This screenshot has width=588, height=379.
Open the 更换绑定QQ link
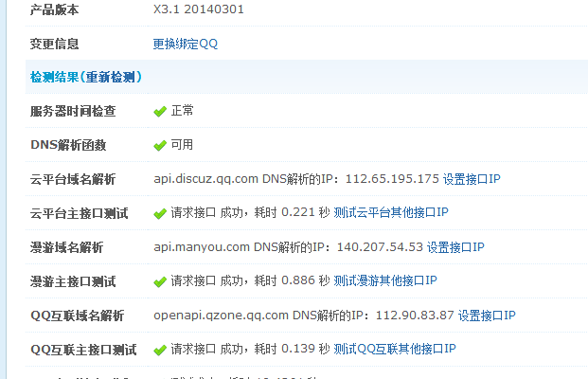pyautogui.click(x=186, y=44)
